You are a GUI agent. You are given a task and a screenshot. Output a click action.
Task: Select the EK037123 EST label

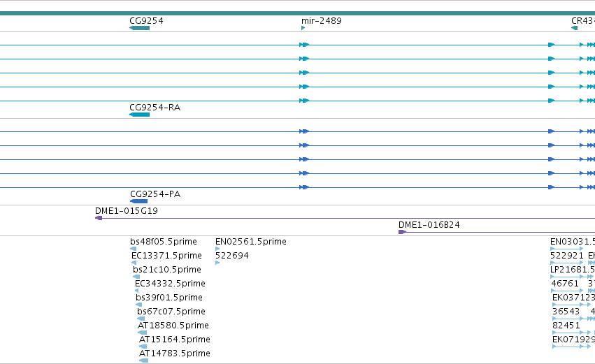(574, 298)
